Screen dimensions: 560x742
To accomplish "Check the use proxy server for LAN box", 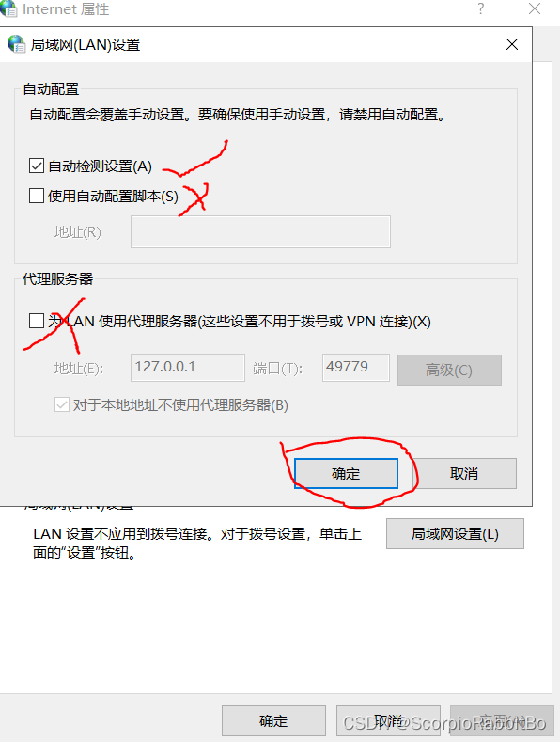I will (37, 321).
